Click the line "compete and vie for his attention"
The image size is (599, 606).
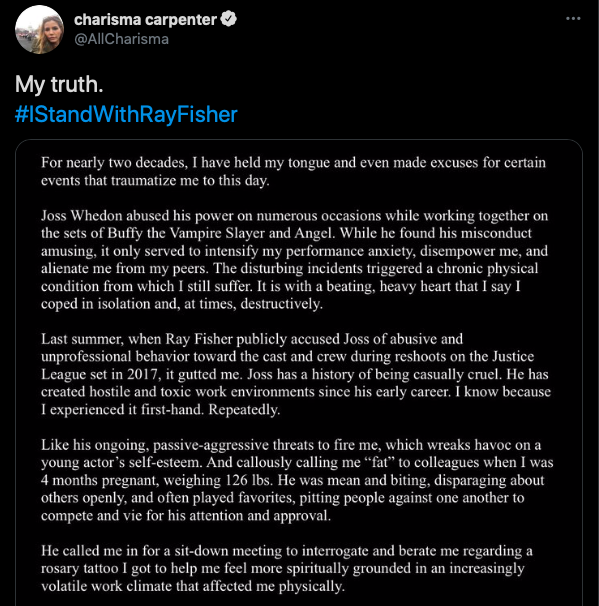[186, 516]
